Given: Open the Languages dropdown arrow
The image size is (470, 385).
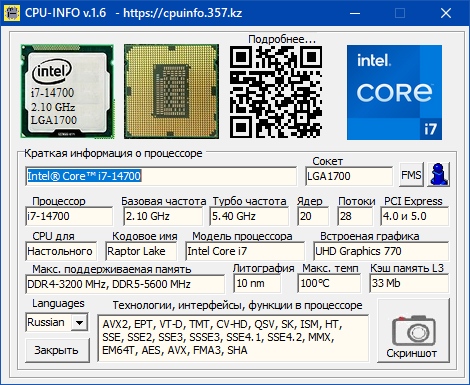Looking at the screenshot, I should (x=79, y=322).
